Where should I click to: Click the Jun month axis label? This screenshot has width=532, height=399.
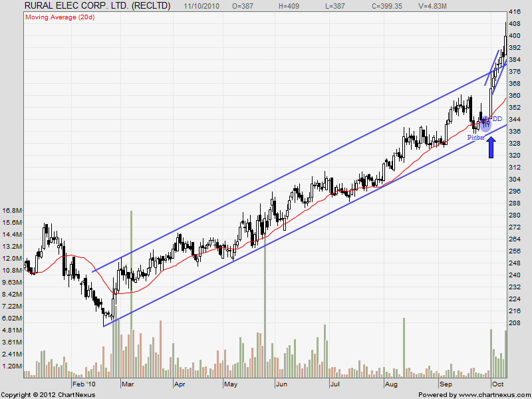coord(281,384)
